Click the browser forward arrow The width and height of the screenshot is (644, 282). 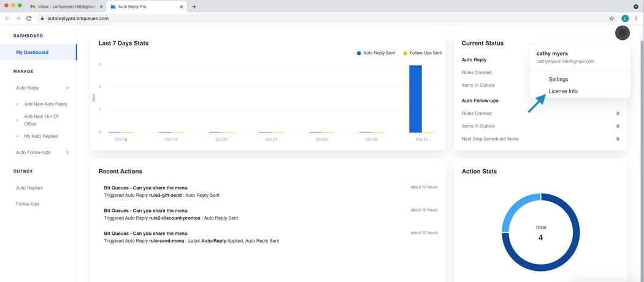click(x=18, y=18)
